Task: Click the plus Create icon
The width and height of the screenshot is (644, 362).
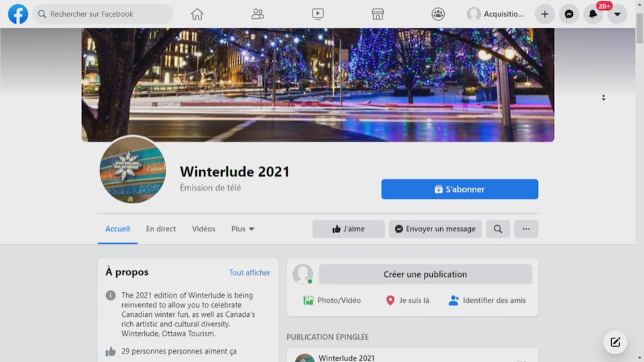Action: tap(545, 14)
